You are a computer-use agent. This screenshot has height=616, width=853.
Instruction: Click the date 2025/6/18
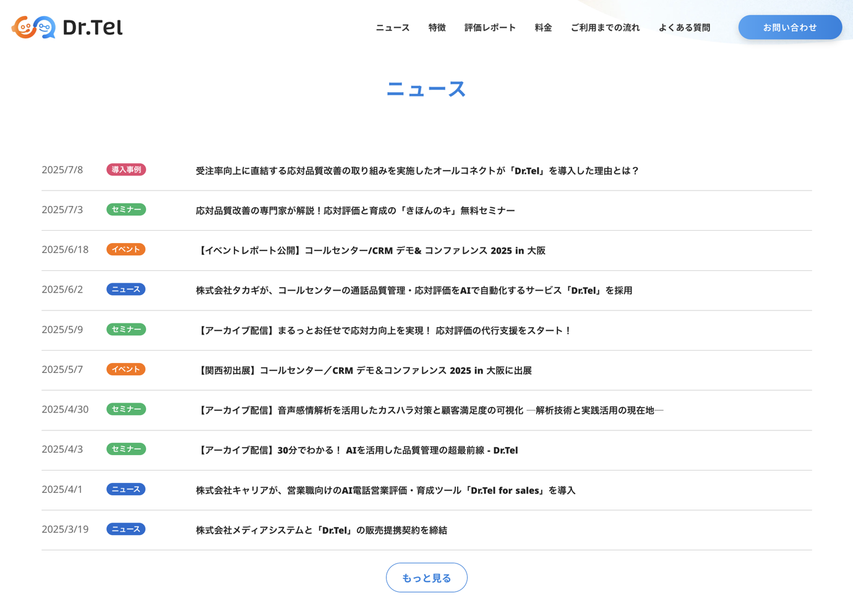coord(65,249)
